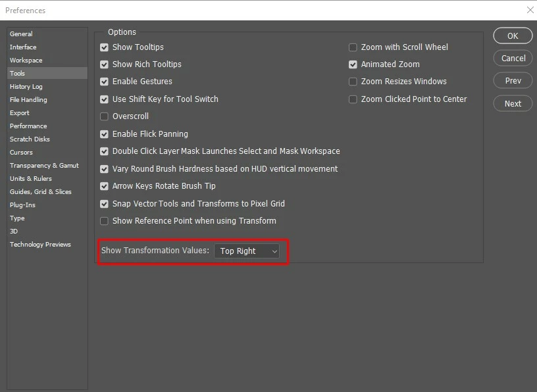Disable Enable Flick Panning

click(x=104, y=134)
